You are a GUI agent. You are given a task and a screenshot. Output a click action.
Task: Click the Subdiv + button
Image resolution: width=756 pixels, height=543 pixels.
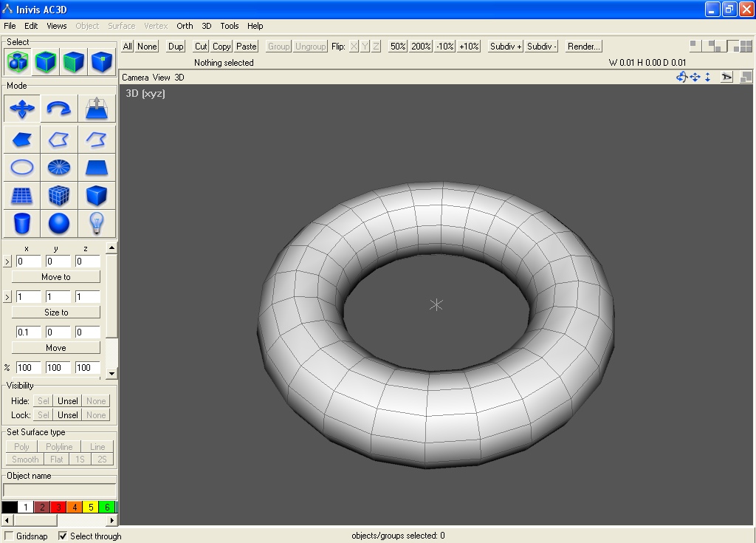[505, 47]
